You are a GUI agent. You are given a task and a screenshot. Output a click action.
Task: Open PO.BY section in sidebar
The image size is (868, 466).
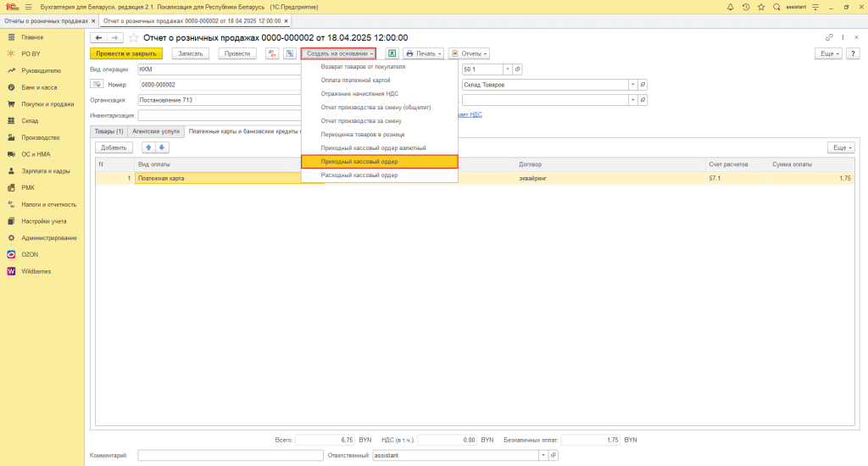tap(31, 54)
